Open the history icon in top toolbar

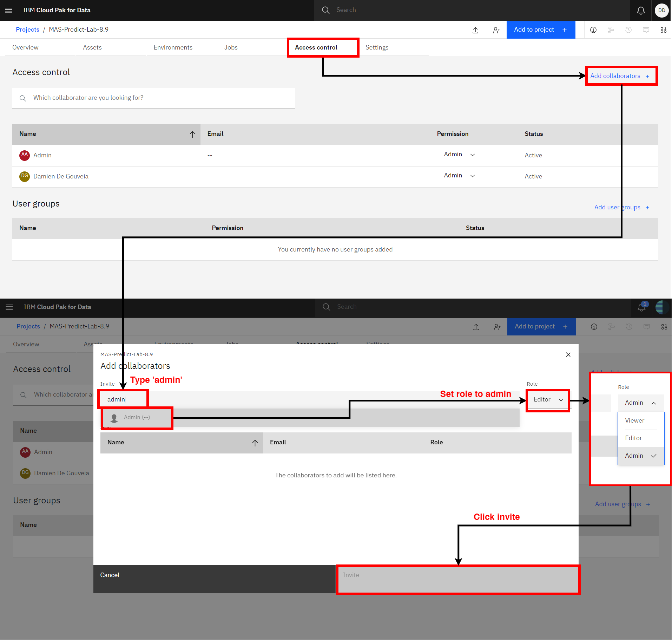coord(628,30)
